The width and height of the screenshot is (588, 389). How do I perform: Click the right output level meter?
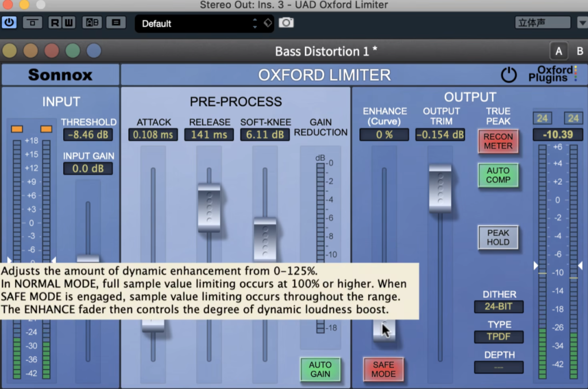click(x=574, y=262)
